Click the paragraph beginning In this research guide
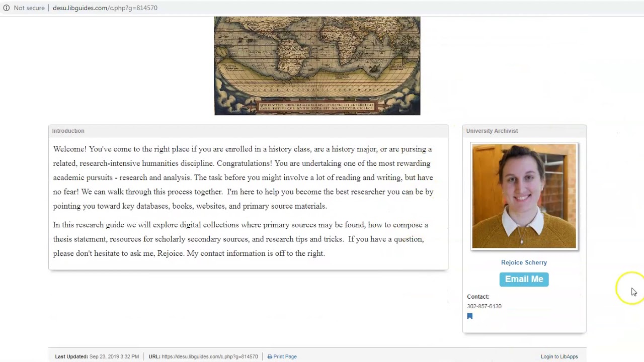This screenshot has height=362, width=644. coord(241,239)
